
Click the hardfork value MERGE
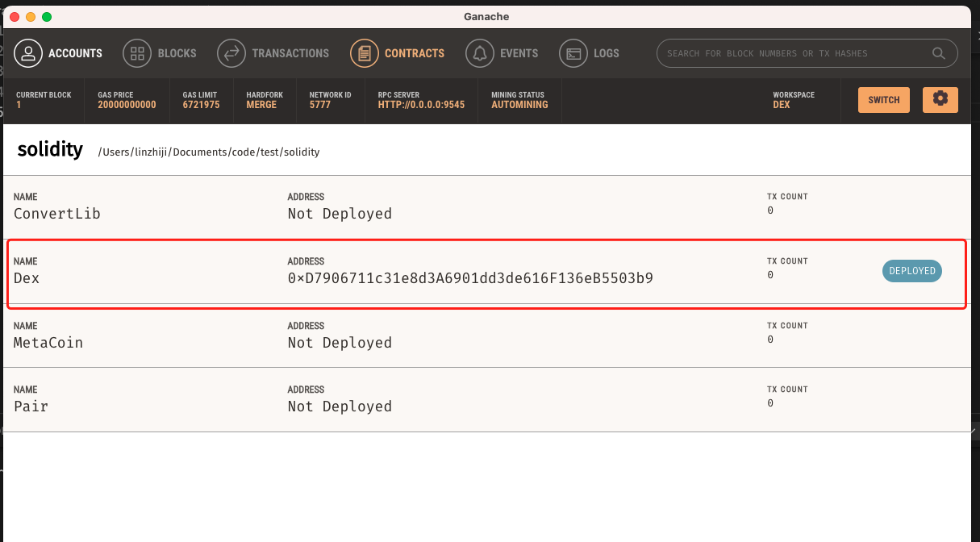261,105
